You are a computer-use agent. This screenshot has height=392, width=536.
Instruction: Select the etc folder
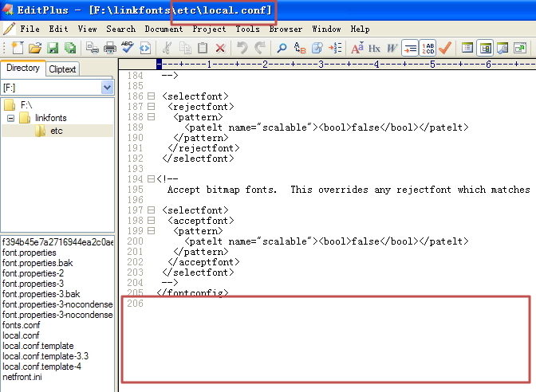(57, 131)
